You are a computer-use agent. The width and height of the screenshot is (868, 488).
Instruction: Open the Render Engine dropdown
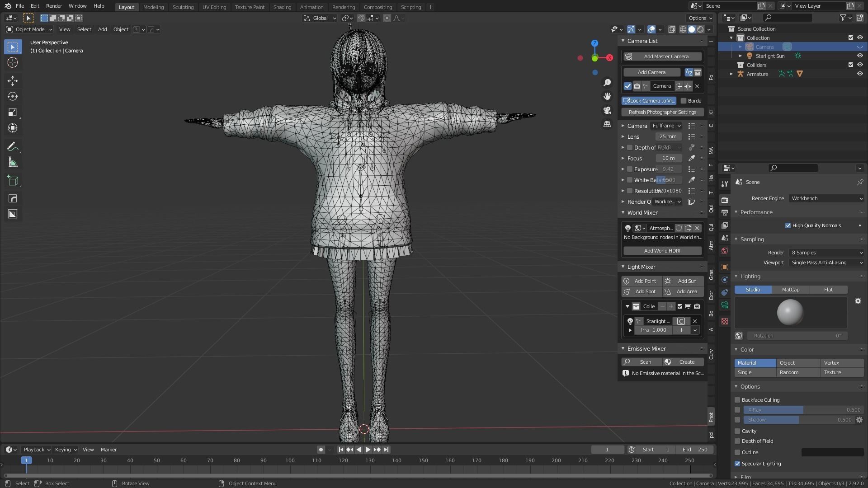coord(826,198)
